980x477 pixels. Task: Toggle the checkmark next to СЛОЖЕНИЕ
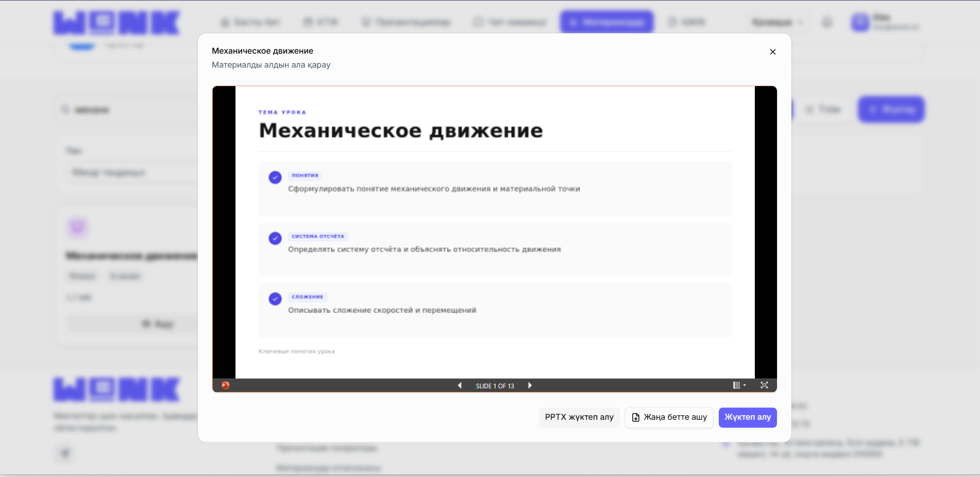tap(275, 299)
